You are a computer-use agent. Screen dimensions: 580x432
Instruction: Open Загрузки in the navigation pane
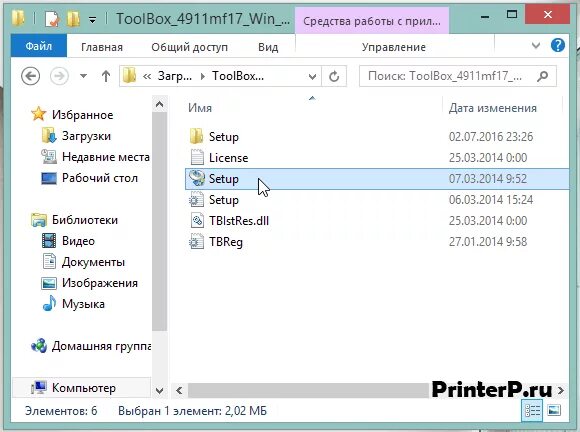(x=86, y=136)
